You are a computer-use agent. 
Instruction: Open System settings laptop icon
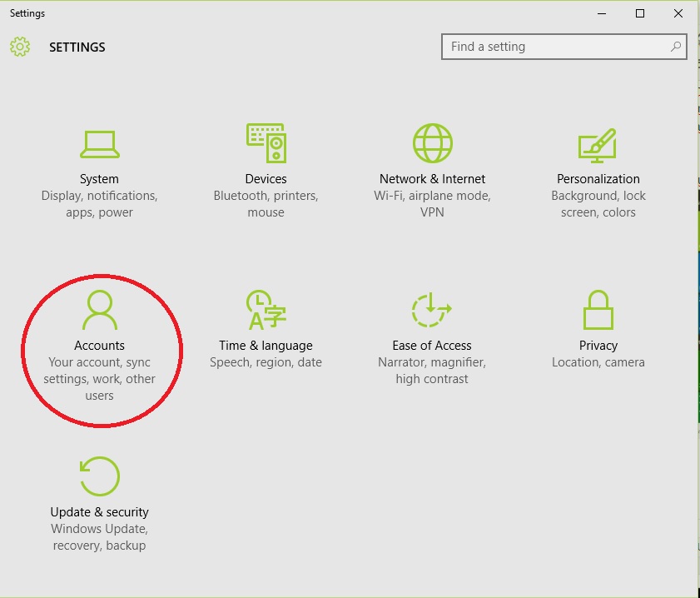[x=100, y=144]
